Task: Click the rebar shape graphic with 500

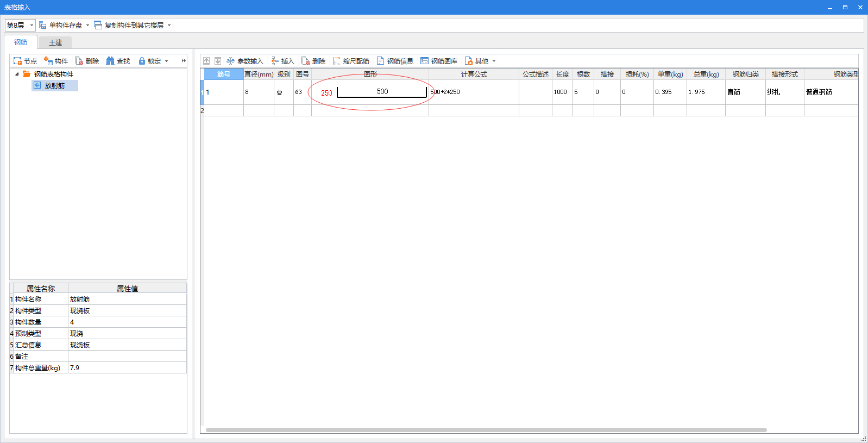Action: click(382, 92)
